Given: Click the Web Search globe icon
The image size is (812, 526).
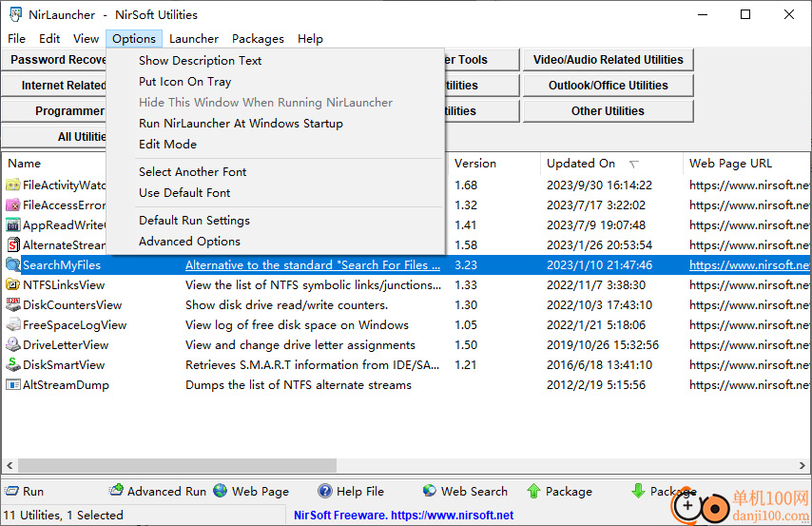Looking at the screenshot, I should click(430, 490).
